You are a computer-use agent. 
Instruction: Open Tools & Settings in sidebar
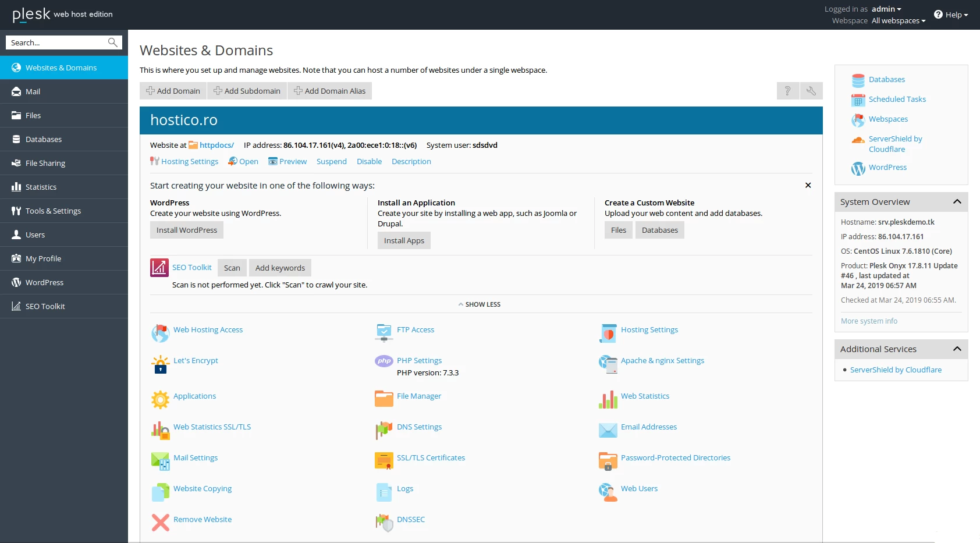53,211
